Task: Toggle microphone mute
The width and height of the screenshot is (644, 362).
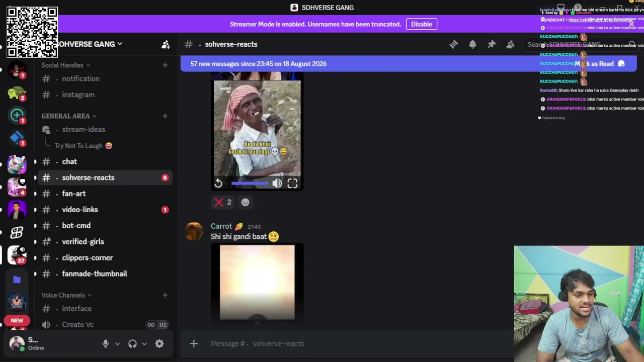Action: [x=106, y=343]
